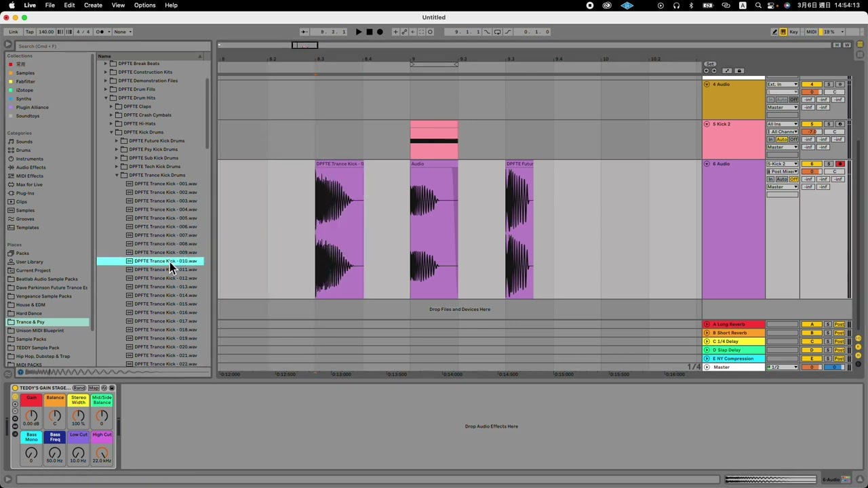Set 5 Kick 2 monitor to Off
Viewport: 868px width, 488px height.
click(x=793, y=140)
